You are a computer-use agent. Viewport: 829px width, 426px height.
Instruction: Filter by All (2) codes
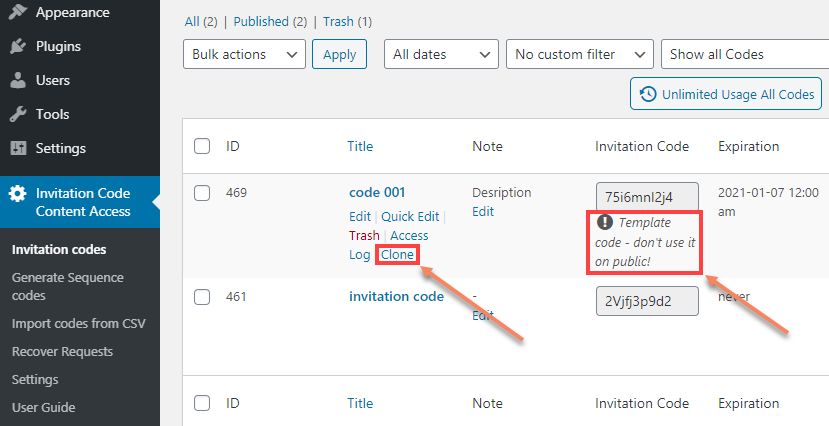(201, 22)
